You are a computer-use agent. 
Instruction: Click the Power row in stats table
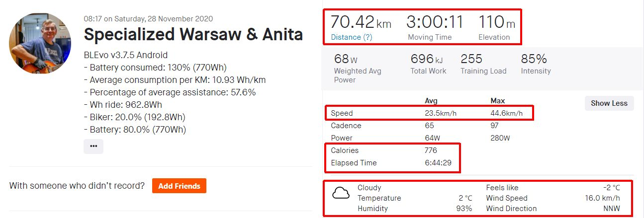point(342,138)
